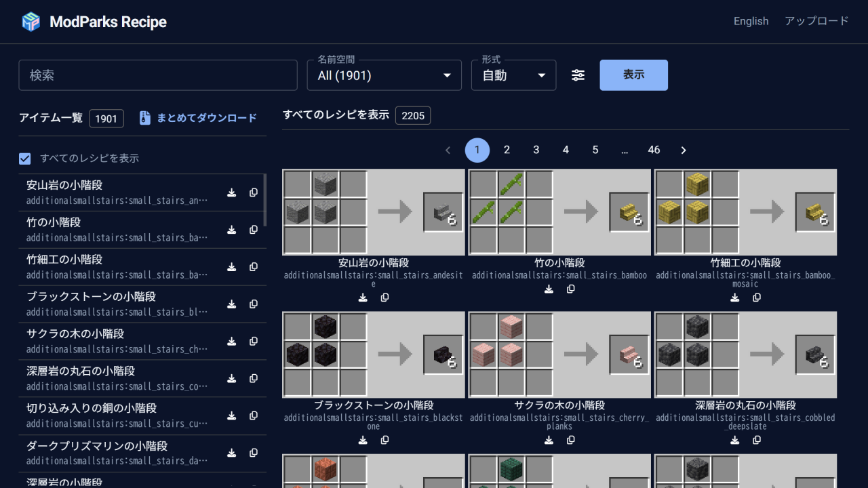Copy サクラの木の小階段 ID in the item list
This screenshot has width=868, height=488.
click(x=254, y=342)
